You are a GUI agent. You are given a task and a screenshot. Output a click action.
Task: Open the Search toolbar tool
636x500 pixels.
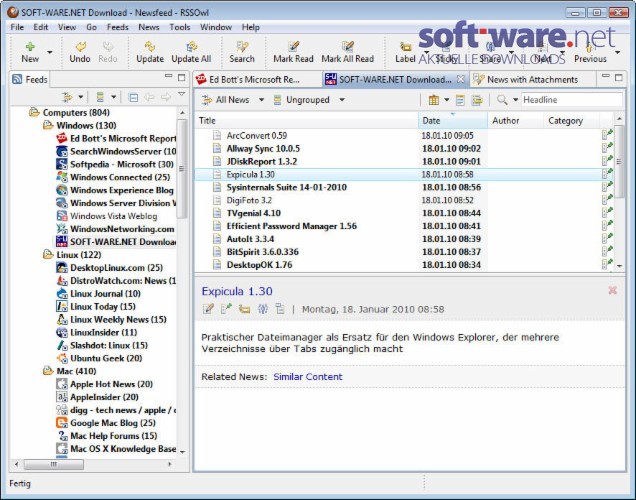pyautogui.click(x=242, y=52)
